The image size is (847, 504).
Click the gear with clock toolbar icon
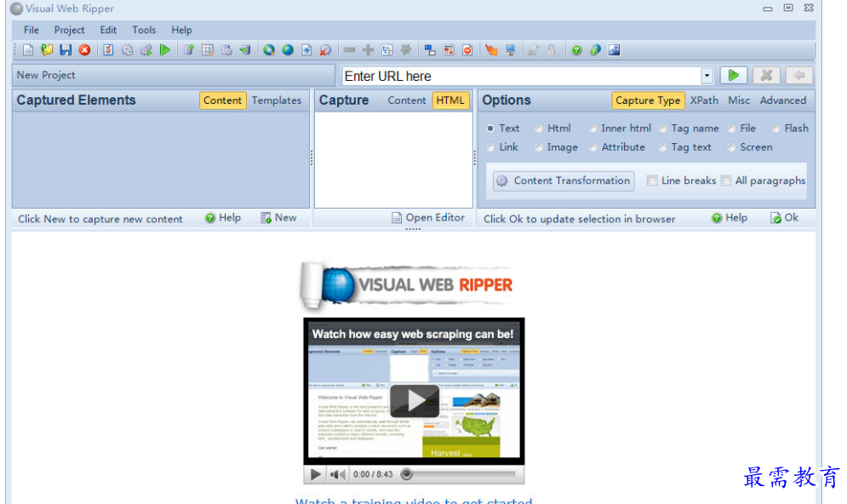pyautogui.click(x=127, y=50)
